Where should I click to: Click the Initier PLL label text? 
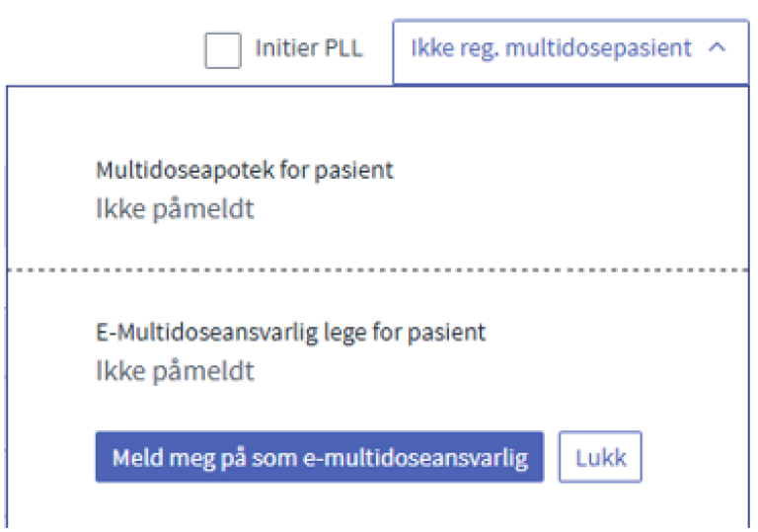(309, 48)
